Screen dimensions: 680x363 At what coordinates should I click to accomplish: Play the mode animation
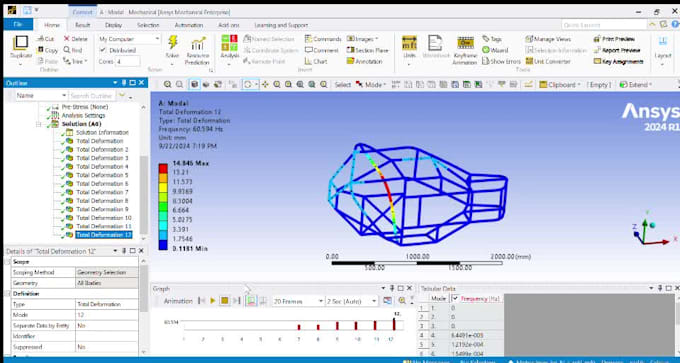click(212, 301)
